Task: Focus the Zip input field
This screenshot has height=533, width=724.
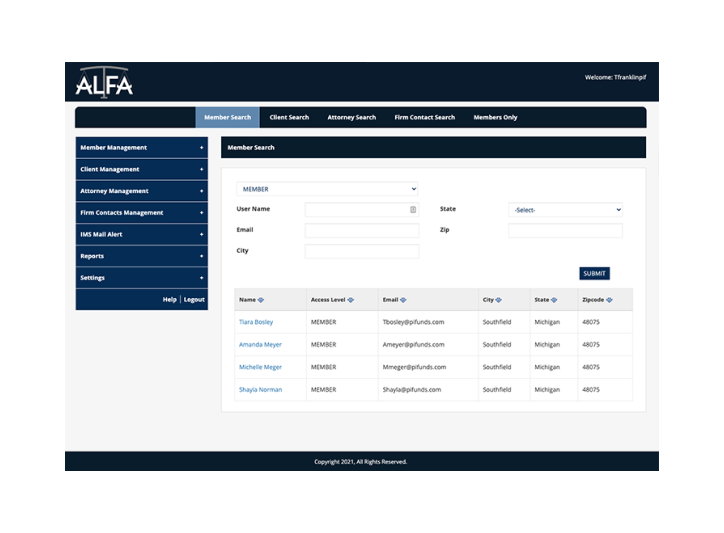Action: click(x=565, y=230)
